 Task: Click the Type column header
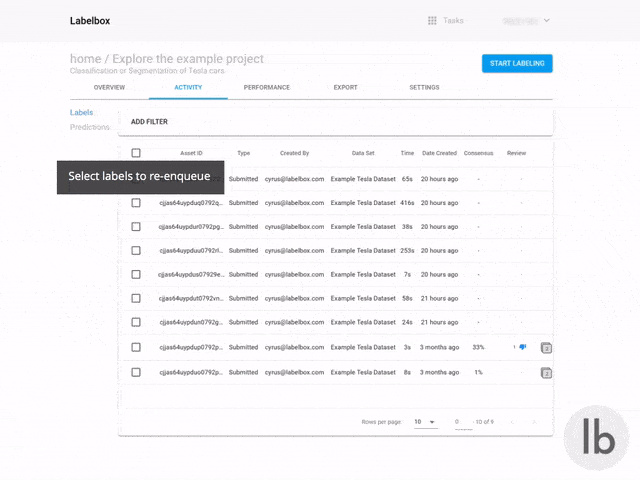tap(244, 153)
